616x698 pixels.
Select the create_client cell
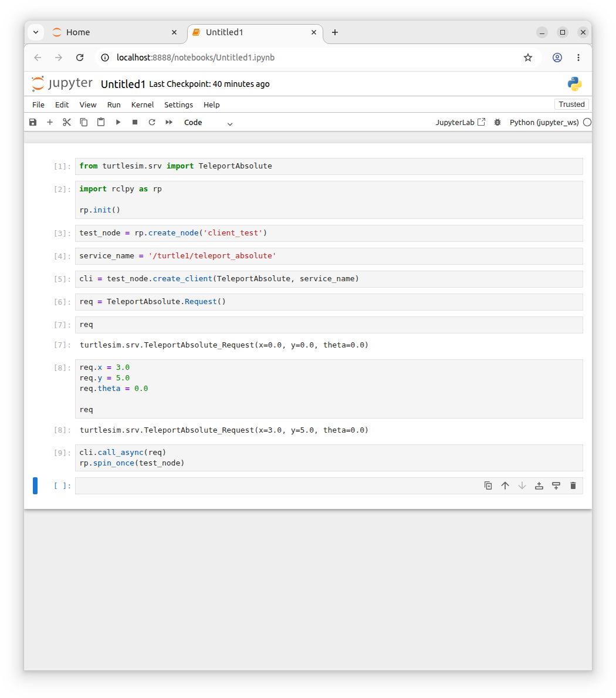pyautogui.click(x=329, y=279)
